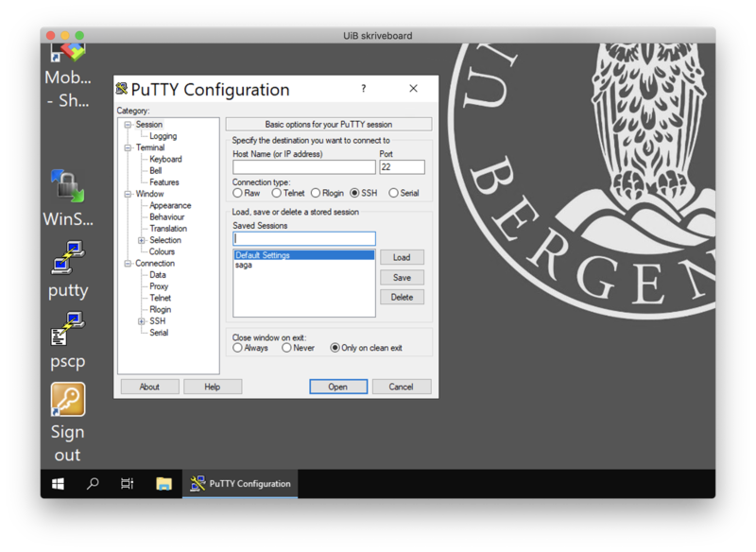Open the WinSCP desktop icon
Screen dimensions: 756x552
(x=67, y=186)
